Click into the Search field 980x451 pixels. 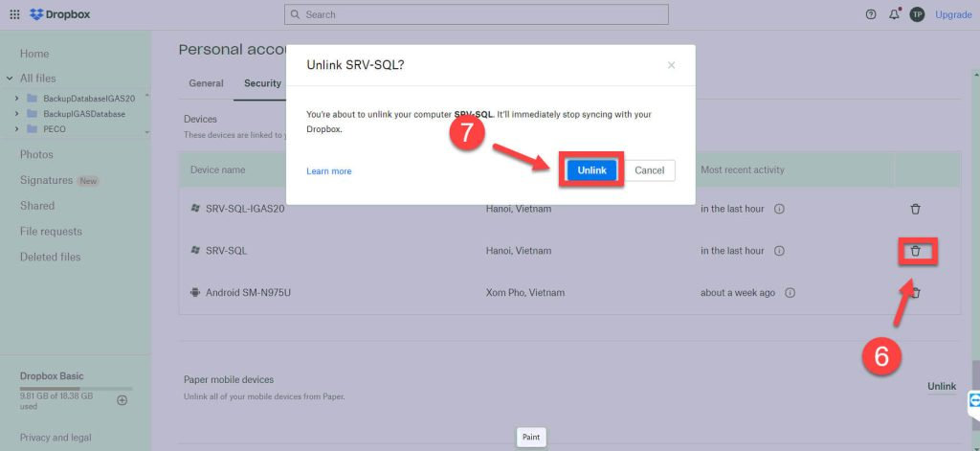(x=477, y=14)
